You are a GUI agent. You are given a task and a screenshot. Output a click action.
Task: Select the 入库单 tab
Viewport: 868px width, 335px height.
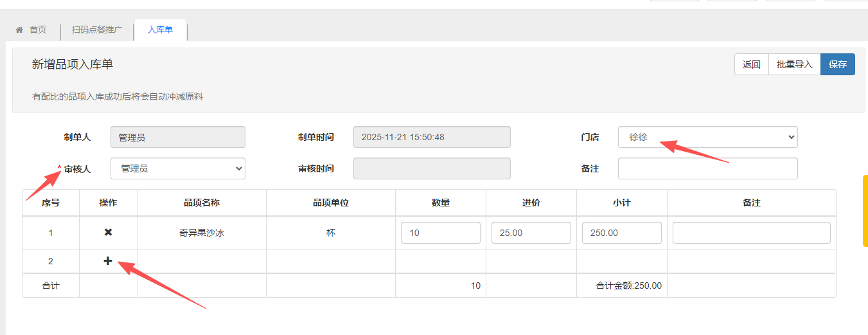160,30
